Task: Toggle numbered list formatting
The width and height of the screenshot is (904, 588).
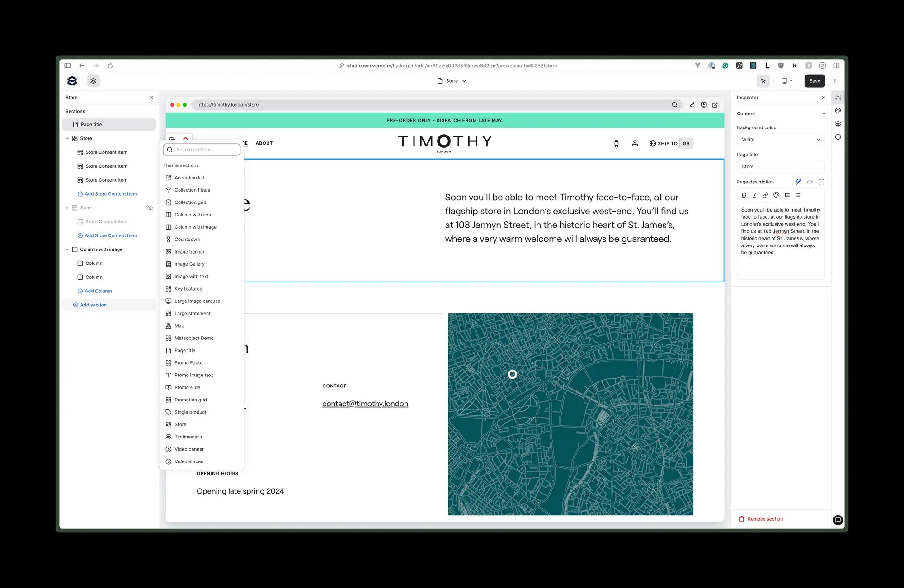Action: [787, 195]
